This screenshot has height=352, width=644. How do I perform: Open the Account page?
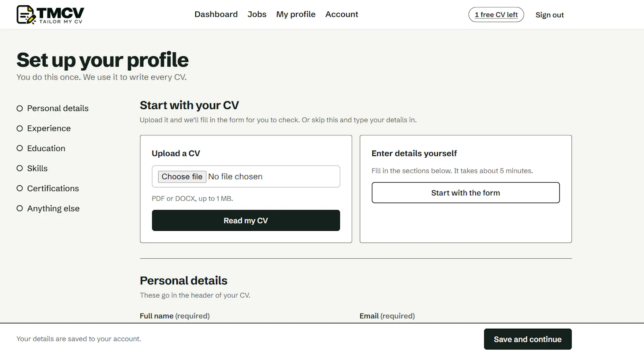click(x=342, y=14)
